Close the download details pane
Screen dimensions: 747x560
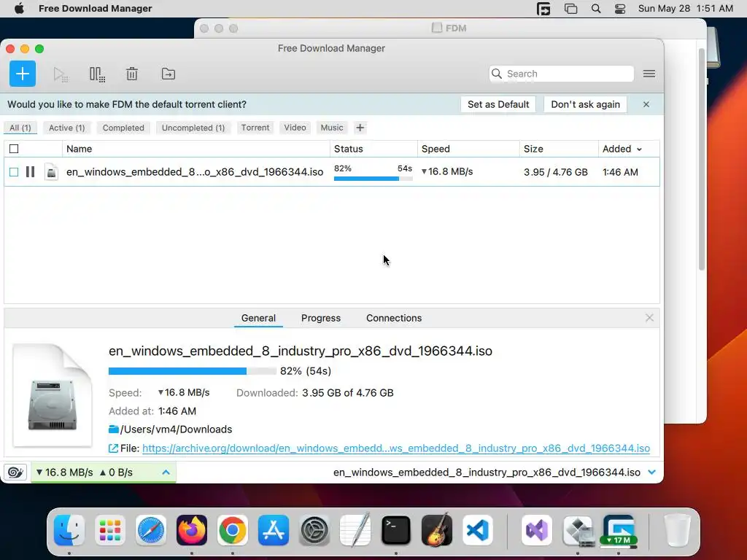(649, 318)
